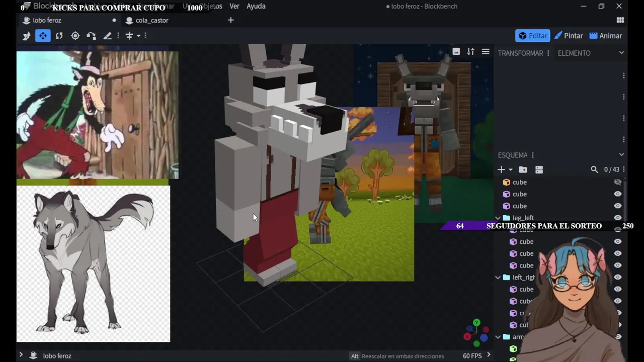The height and width of the screenshot is (362, 644).
Task: Add a new cube with the plus icon
Action: pos(501,169)
